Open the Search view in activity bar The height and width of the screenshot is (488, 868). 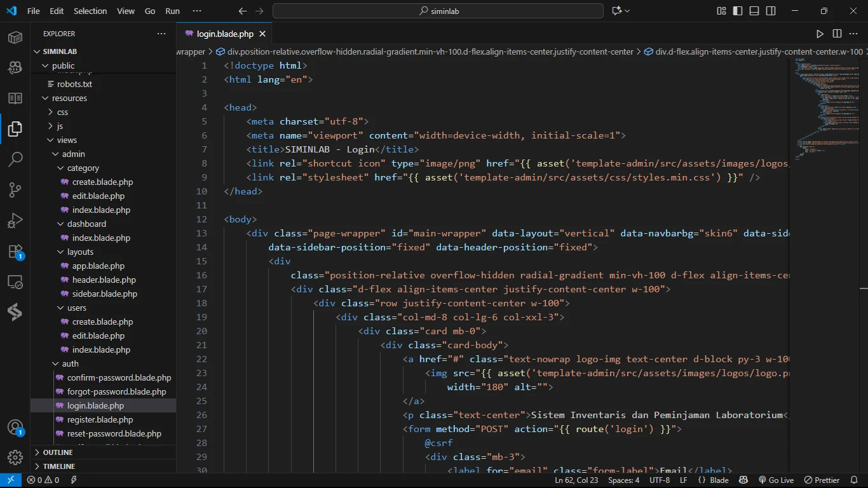[x=15, y=159]
